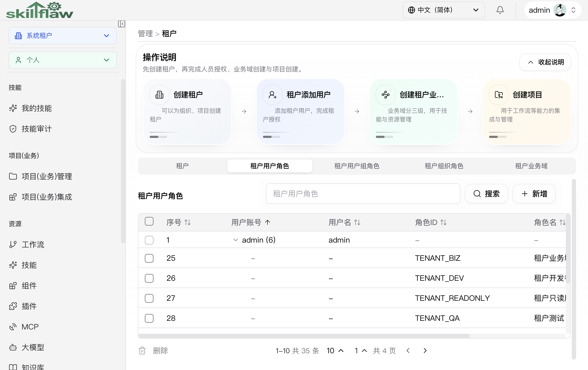Open the 中文（简体）language dropdown
Viewport: 588px width, 370px height.
tap(444, 10)
